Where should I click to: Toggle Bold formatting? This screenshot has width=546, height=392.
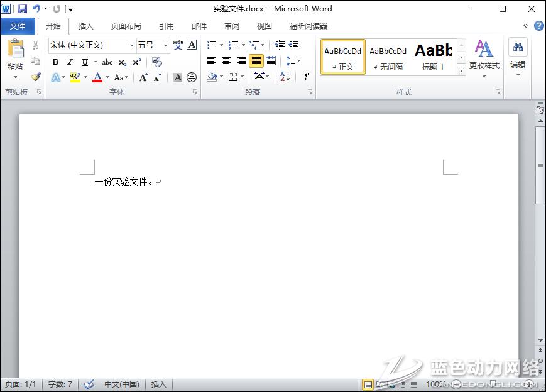(x=55, y=62)
